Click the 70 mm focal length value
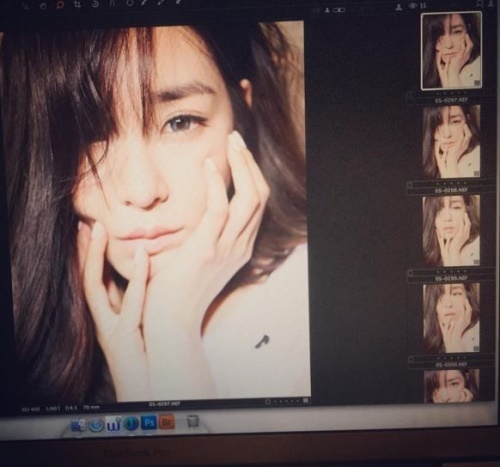This screenshot has width=500, height=467. (91, 407)
